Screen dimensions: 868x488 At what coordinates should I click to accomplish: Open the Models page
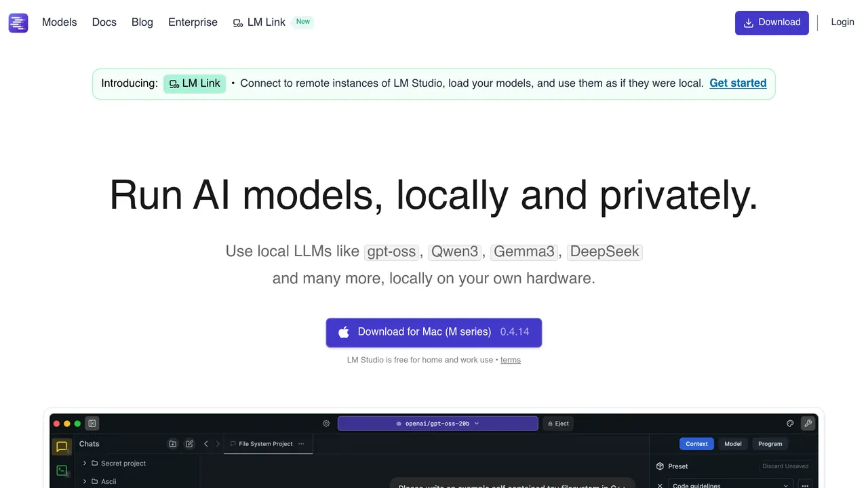(x=60, y=22)
